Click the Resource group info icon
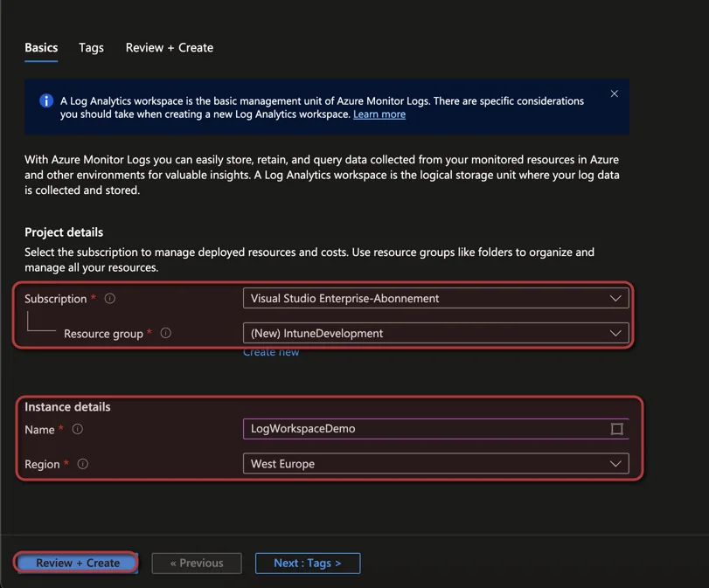This screenshot has height=588, width=709. [x=166, y=333]
